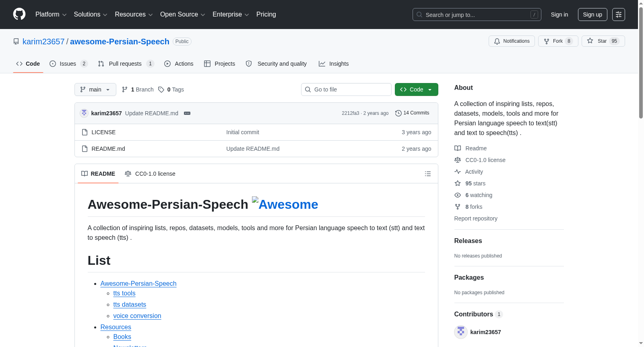View the 1 Branch link

click(138, 89)
